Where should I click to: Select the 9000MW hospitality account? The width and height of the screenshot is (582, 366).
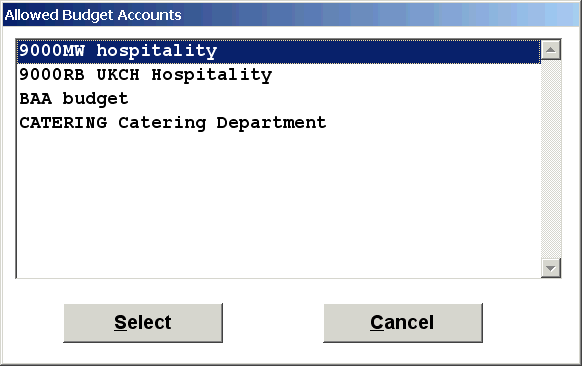point(279,51)
